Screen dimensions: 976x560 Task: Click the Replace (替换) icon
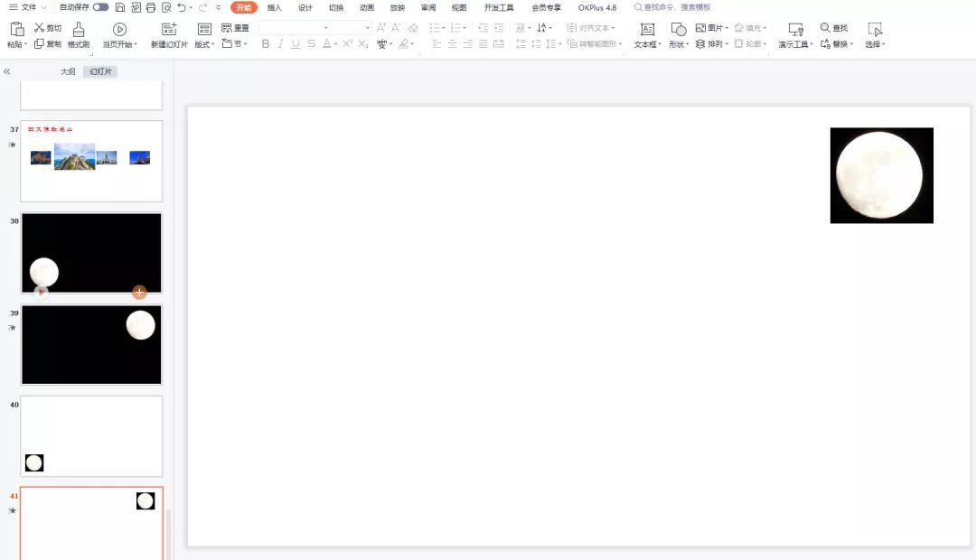[825, 43]
